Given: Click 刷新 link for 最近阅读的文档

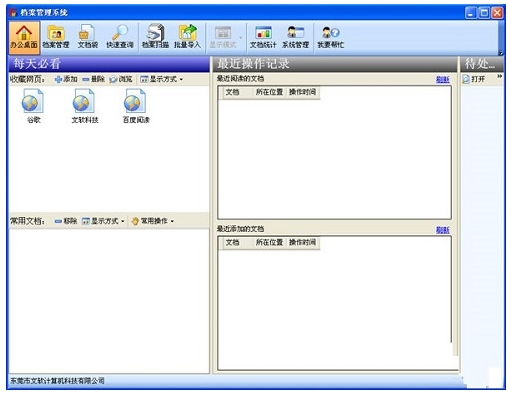Looking at the screenshot, I should [x=443, y=80].
